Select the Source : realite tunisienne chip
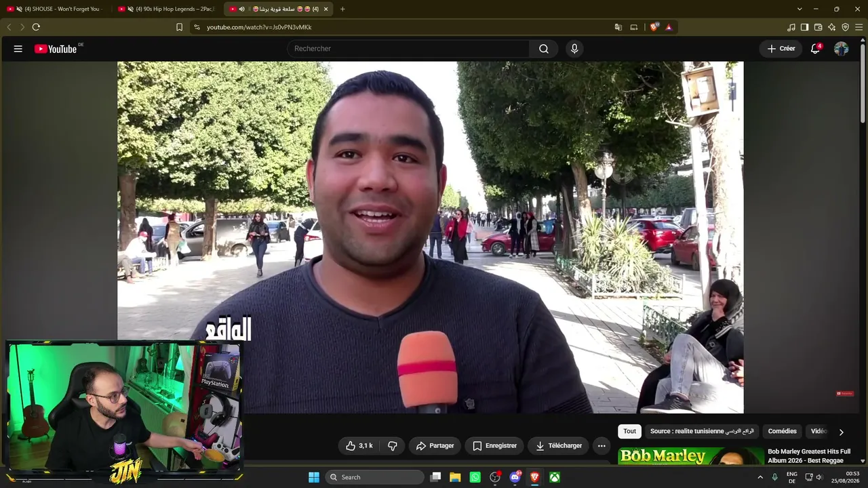 [x=702, y=431]
